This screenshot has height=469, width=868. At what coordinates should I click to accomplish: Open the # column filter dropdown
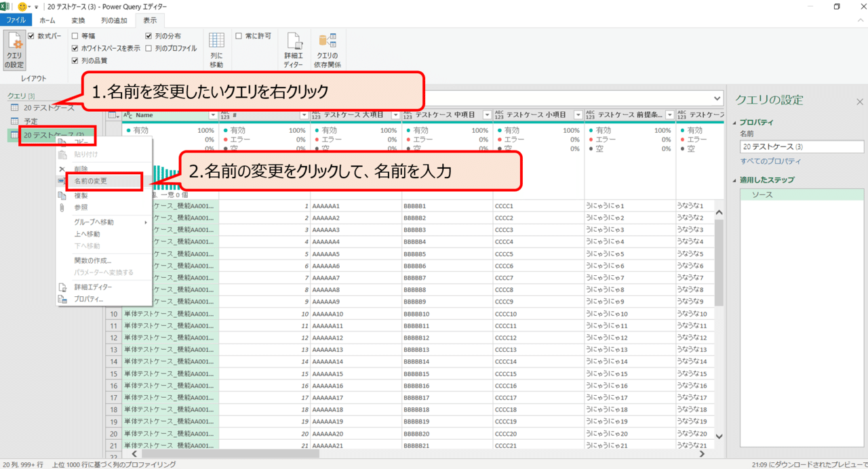tap(304, 115)
